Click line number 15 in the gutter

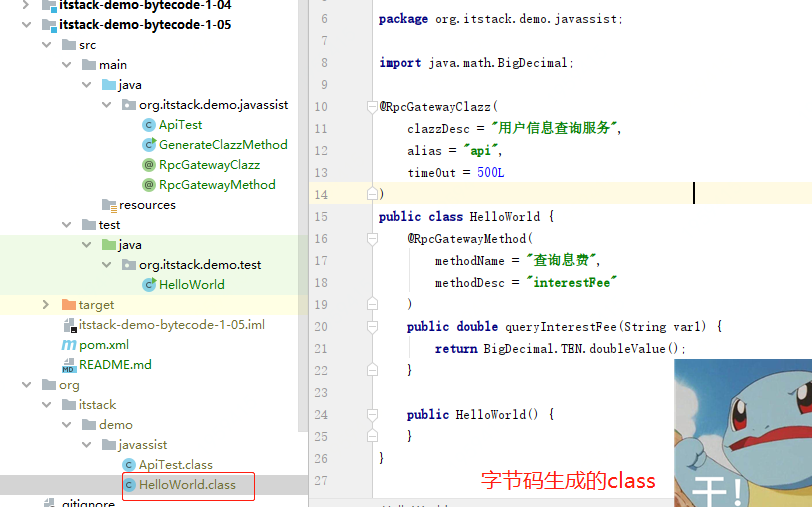coord(321,216)
